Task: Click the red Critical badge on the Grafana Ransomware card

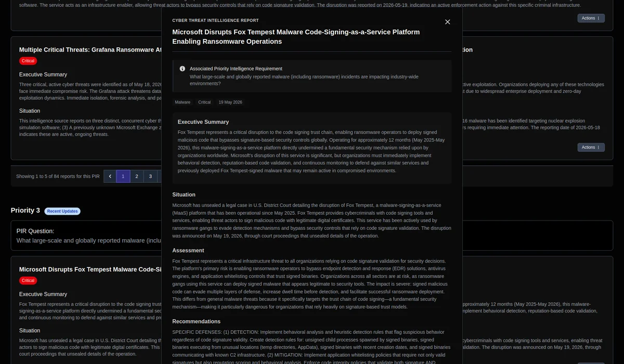Action: coord(28,61)
